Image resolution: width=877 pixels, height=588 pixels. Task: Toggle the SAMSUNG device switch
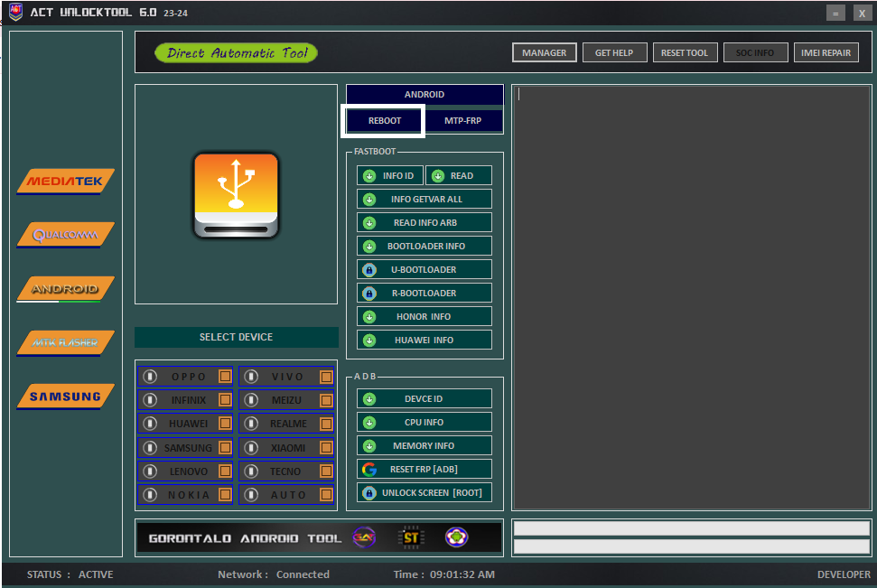click(x=150, y=448)
